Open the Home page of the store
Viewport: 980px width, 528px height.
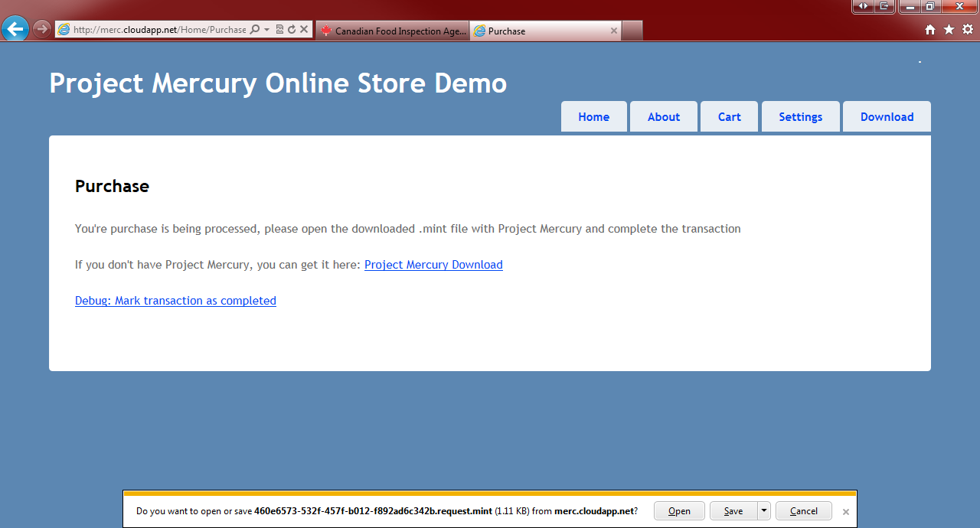[594, 117]
